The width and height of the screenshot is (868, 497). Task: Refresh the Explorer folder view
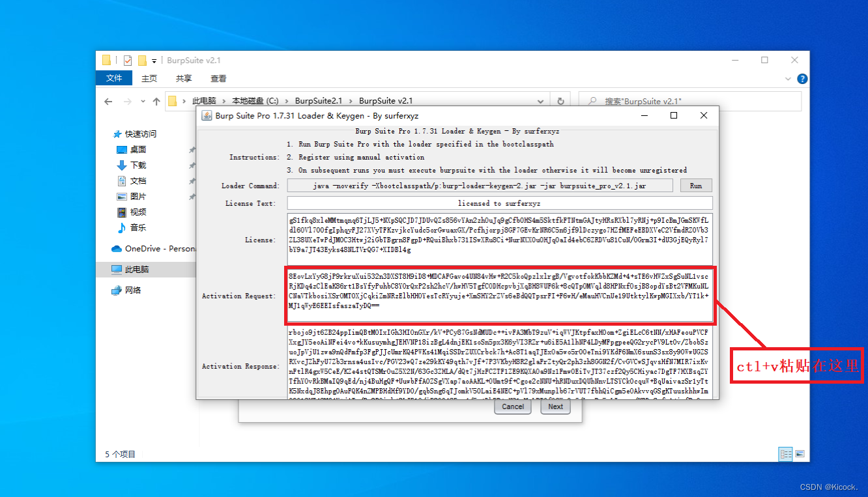click(x=560, y=101)
